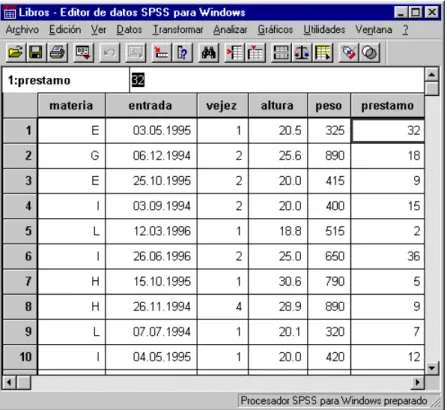Image resolution: width=447 pixels, height=410 pixels.
Task: Toggle value labels with the tag icon
Action: [349, 53]
